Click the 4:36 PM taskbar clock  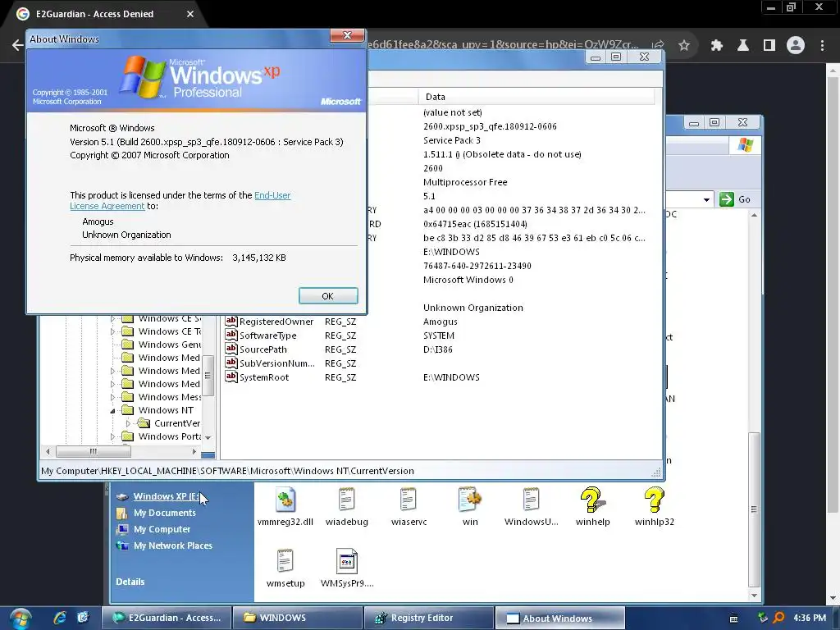pos(810,618)
